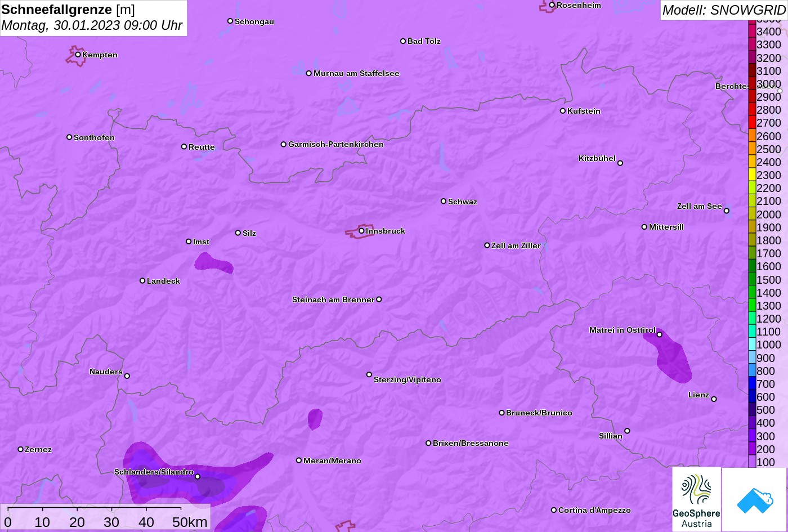Click the 2000 legend value
This screenshot has height=532, width=788.
769,214
